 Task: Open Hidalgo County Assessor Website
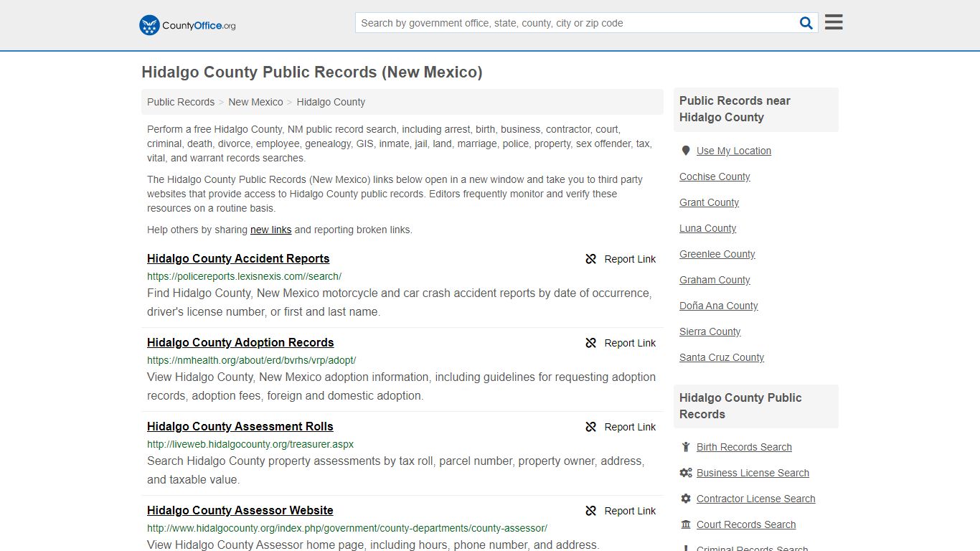pos(240,511)
